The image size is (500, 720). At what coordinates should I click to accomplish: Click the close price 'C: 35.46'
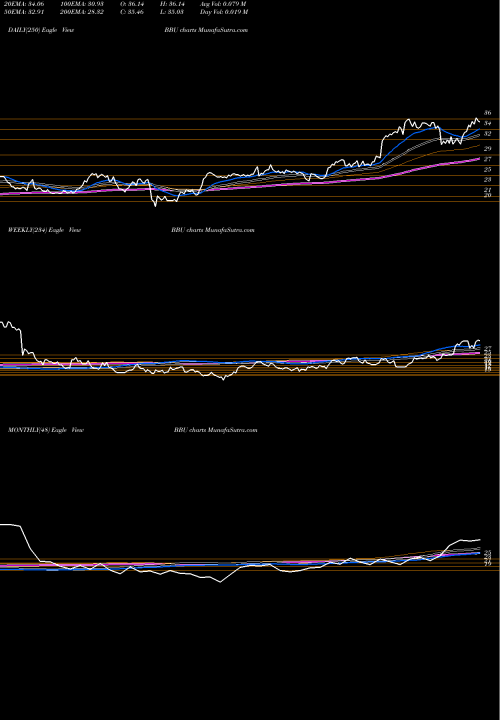(x=133, y=12)
